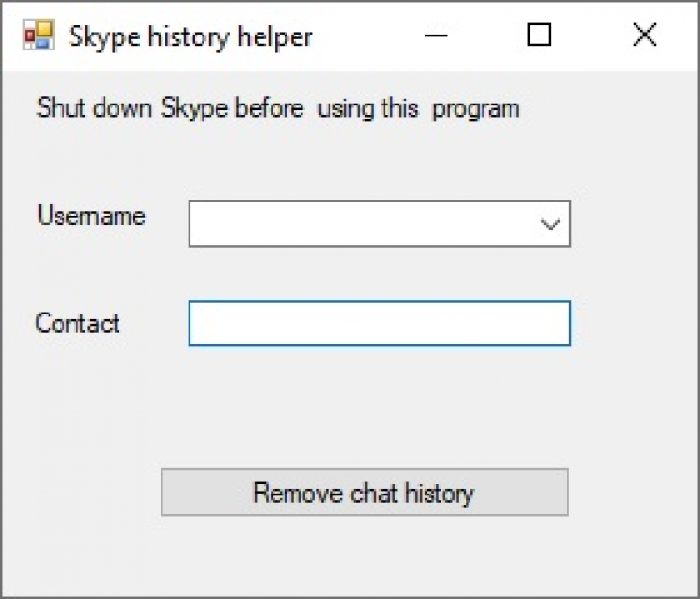The image size is (700, 599).
Task: Click the word "helper" in the title bar
Action: pos(277,36)
